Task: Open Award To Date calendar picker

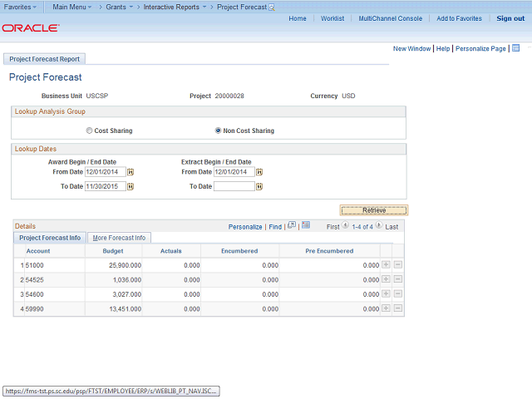Action: point(131,187)
